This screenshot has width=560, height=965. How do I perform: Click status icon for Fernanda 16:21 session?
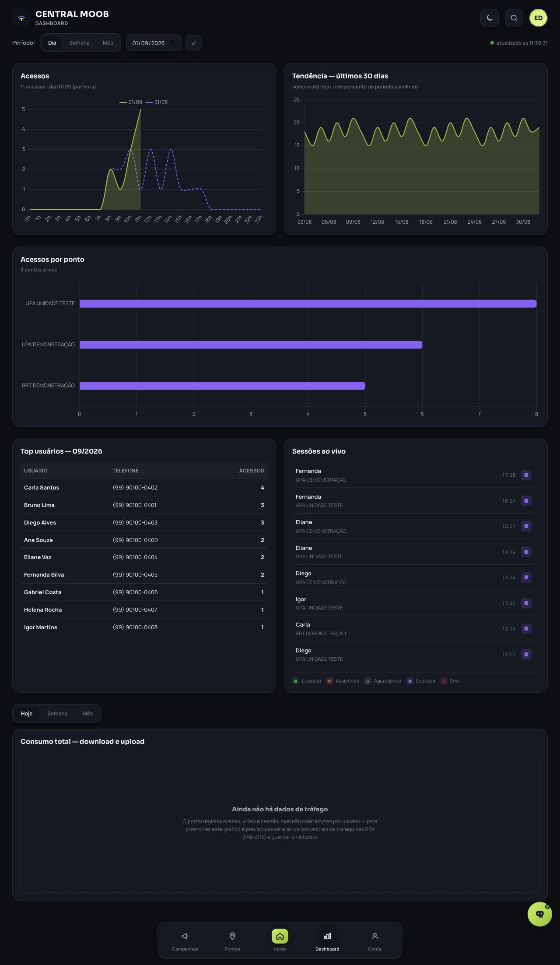[x=526, y=501]
